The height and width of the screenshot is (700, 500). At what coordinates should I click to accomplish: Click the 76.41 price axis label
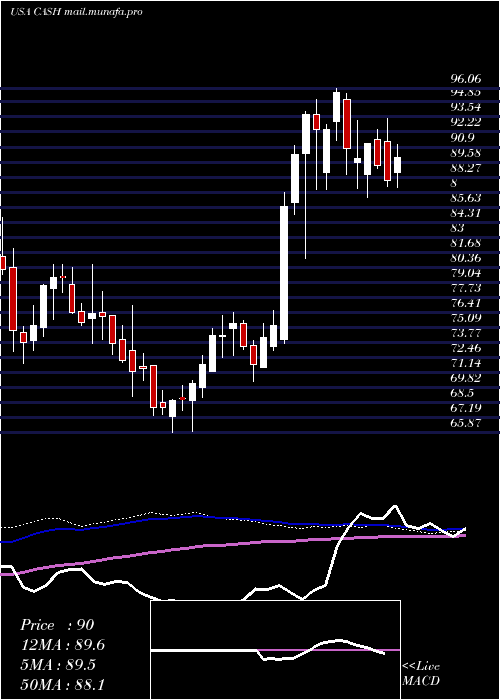point(466,303)
